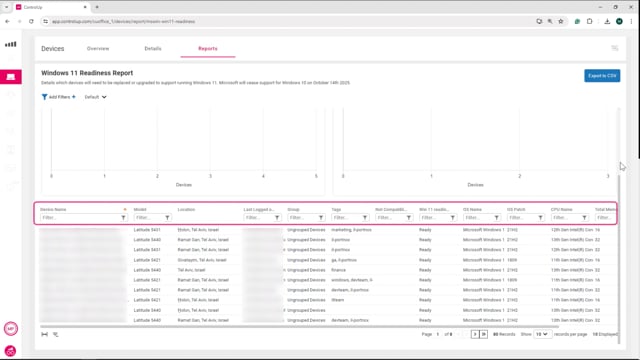Click the signal bars icon in the sidebar

pos(11,44)
